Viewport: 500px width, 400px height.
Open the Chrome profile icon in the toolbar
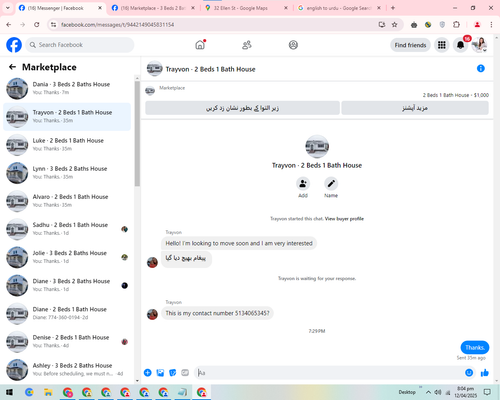[x=477, y=25]
